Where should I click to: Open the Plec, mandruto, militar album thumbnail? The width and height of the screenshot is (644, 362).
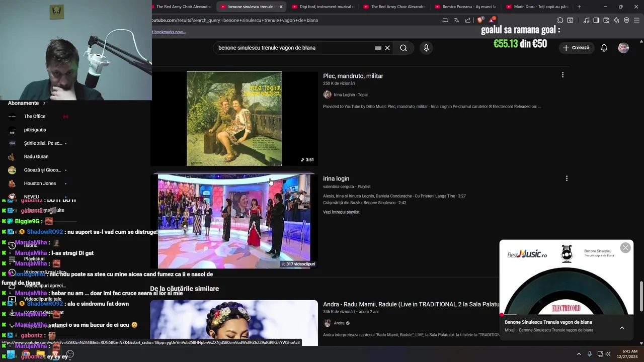point(234,119)
